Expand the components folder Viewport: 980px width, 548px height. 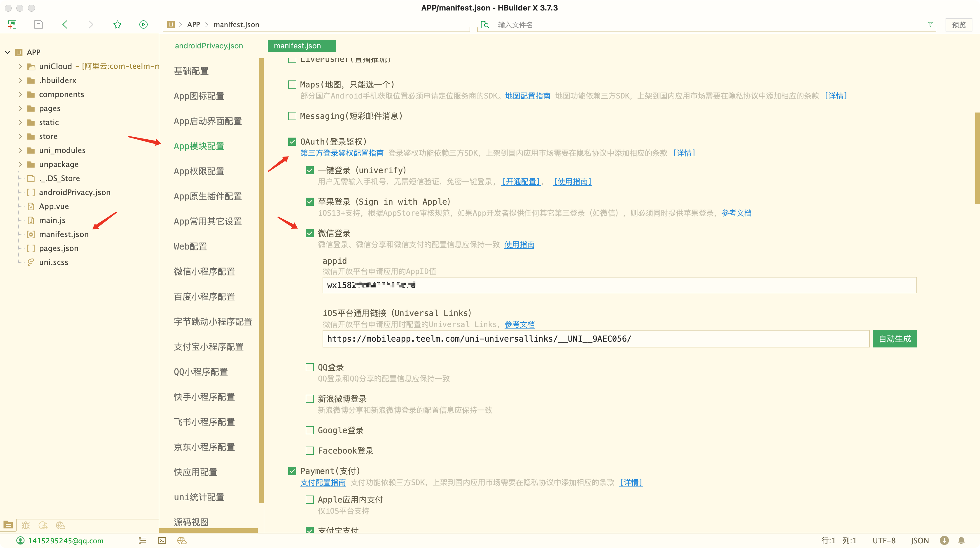(x=20, y=94)
